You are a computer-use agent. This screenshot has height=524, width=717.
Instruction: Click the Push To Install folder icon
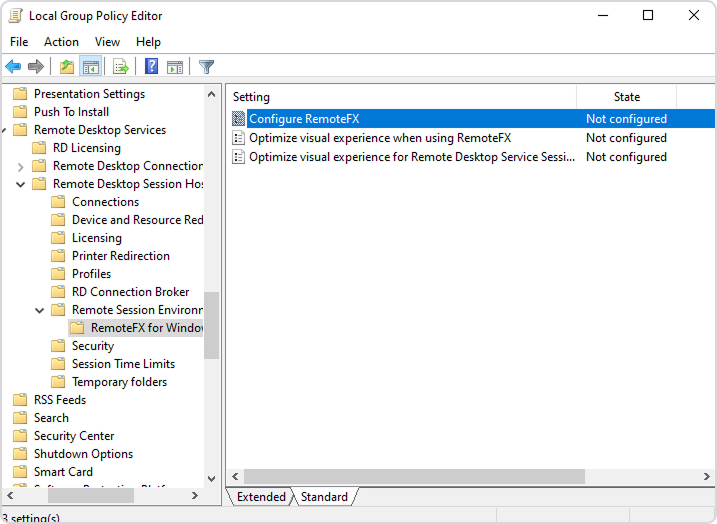pos(20,112)
